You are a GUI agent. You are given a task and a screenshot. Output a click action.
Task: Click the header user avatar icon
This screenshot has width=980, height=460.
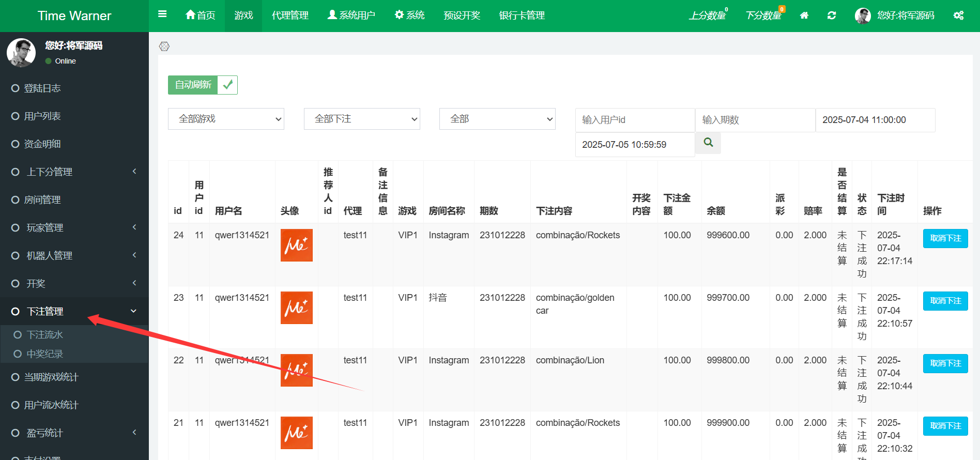coord(863,16)
